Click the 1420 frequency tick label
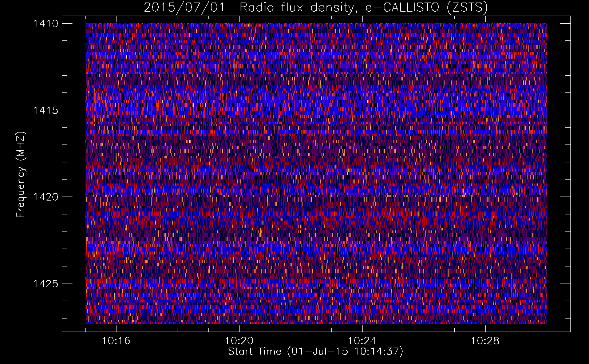 (46, 197)
